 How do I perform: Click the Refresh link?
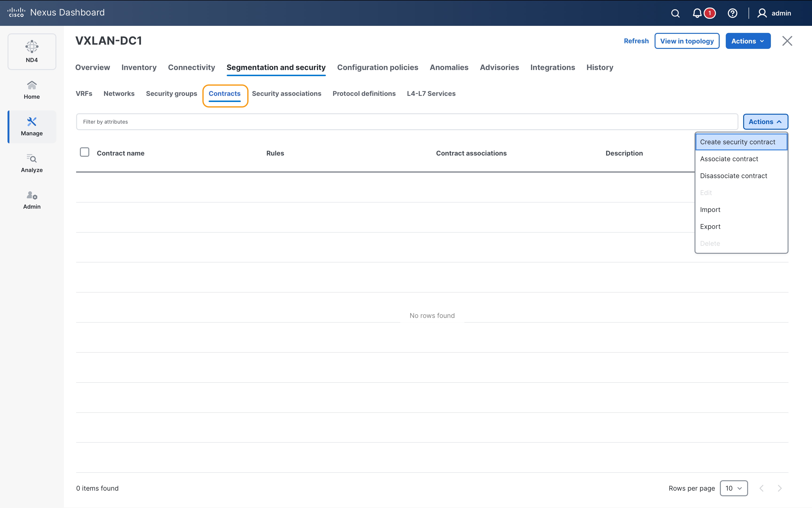pyautogui.click(x=636, y=41)
